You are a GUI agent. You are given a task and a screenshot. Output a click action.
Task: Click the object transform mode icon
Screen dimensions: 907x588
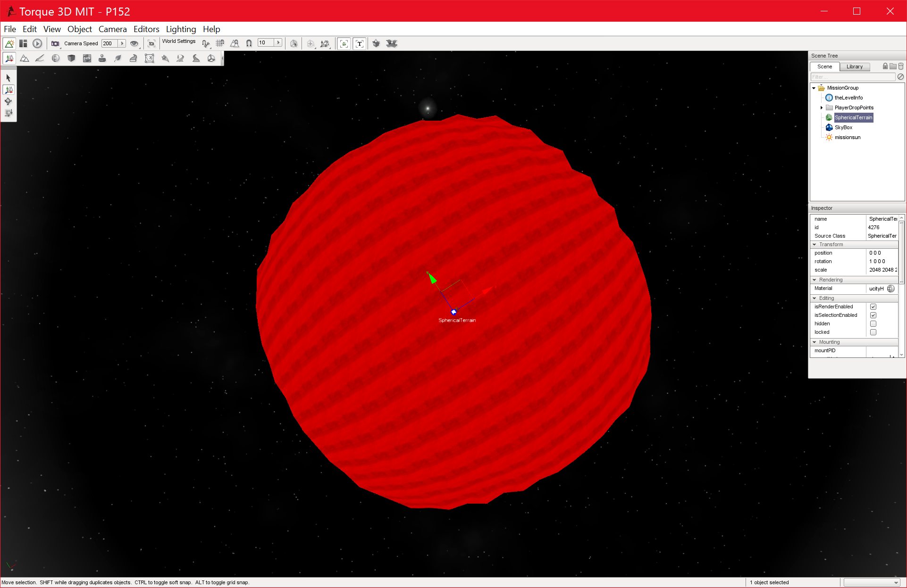tap(325, 43)
